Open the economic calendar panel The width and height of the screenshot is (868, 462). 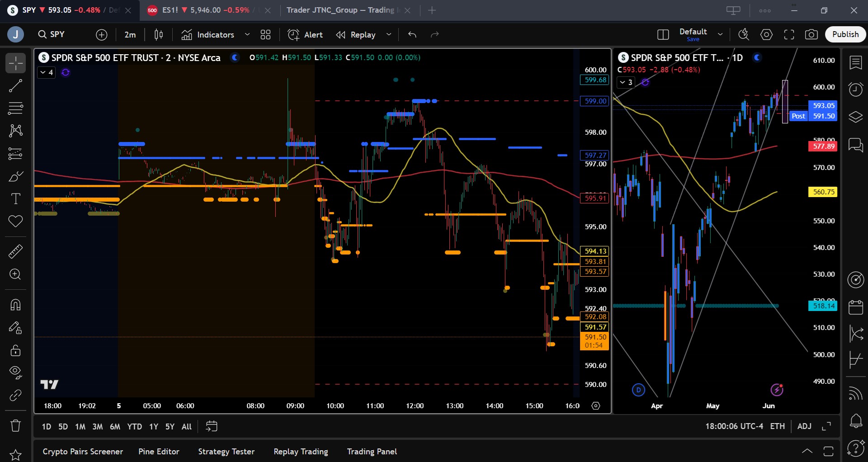(x=856, y=307)
